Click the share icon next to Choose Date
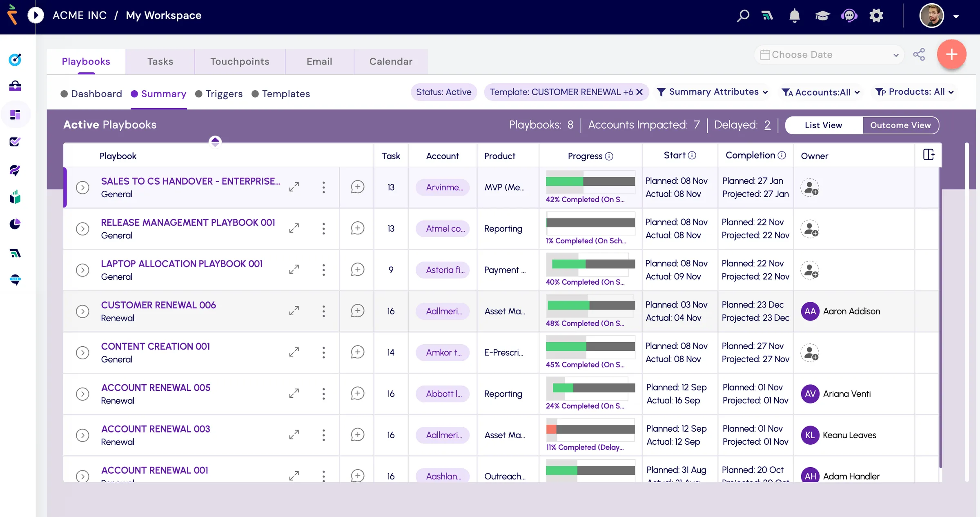 (x=919, y=54)
